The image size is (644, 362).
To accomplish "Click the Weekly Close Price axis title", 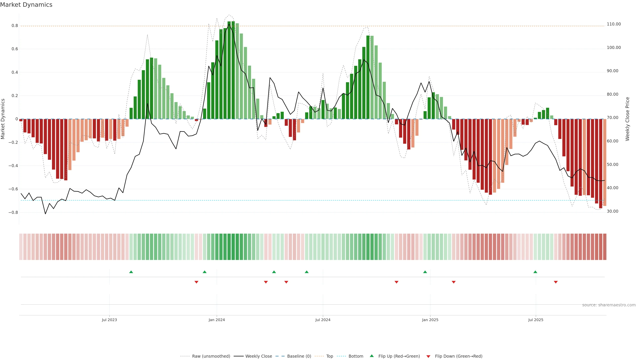I will coord(628,119).
